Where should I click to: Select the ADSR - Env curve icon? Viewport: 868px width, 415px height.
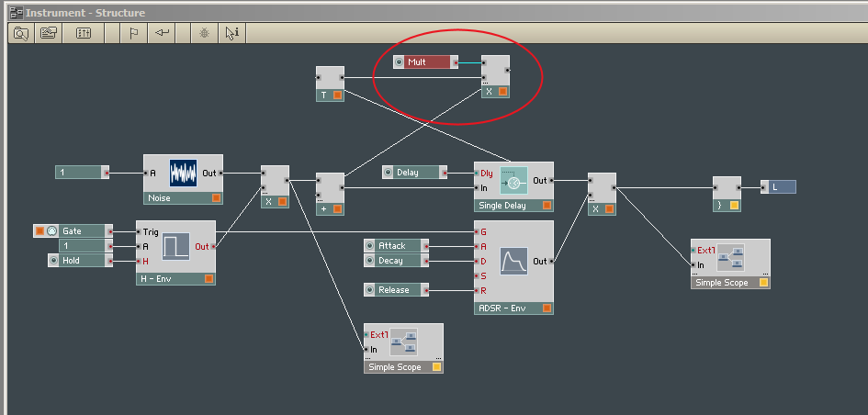tap(513, 261)
